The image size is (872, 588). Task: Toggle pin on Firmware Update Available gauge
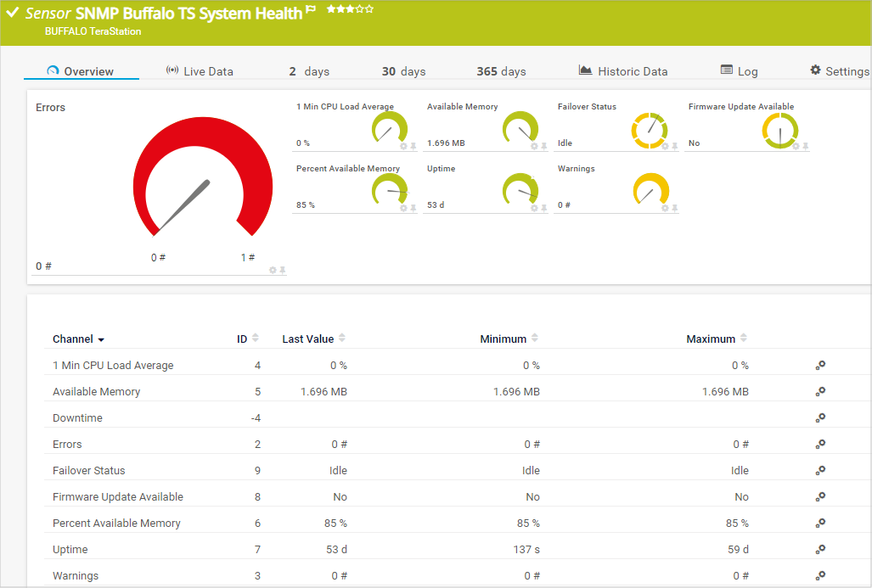[x=806, y=146]
